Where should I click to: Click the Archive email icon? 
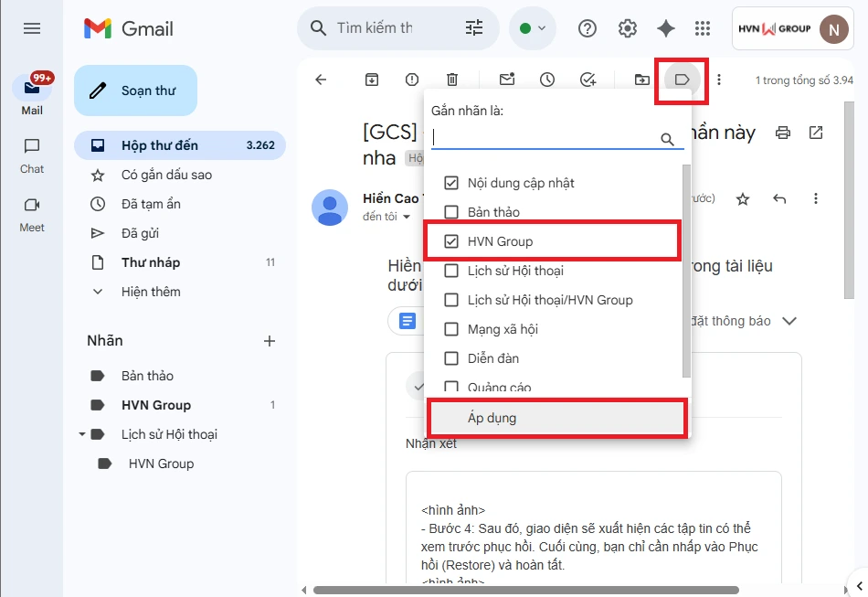coord(372,80)
